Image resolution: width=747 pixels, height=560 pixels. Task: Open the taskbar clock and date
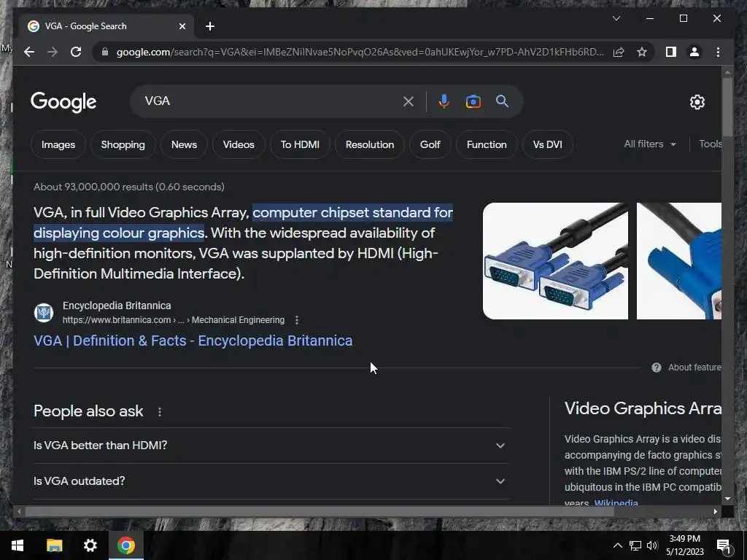(684, 545)
